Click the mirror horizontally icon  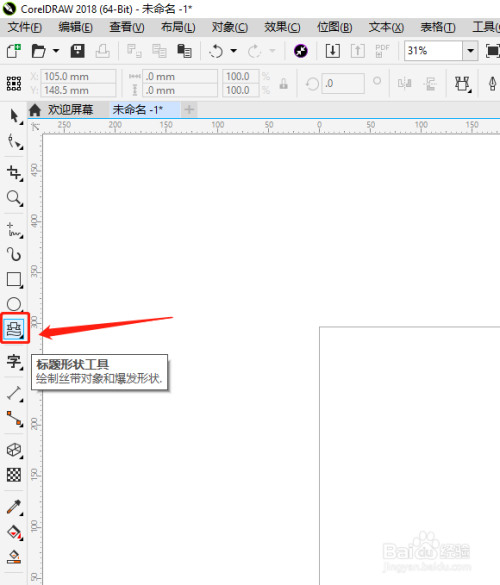(404, 84)
